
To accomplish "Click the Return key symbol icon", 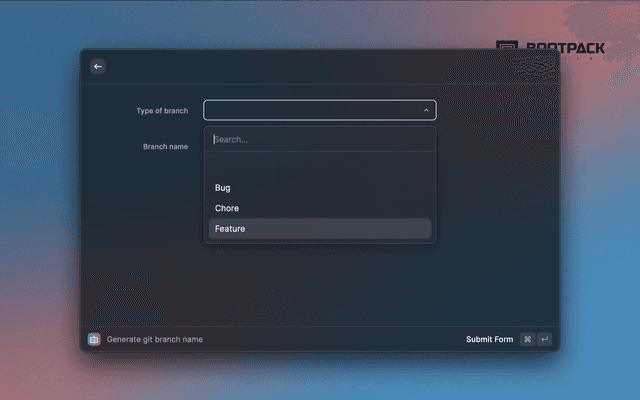I will coord(544,339).
